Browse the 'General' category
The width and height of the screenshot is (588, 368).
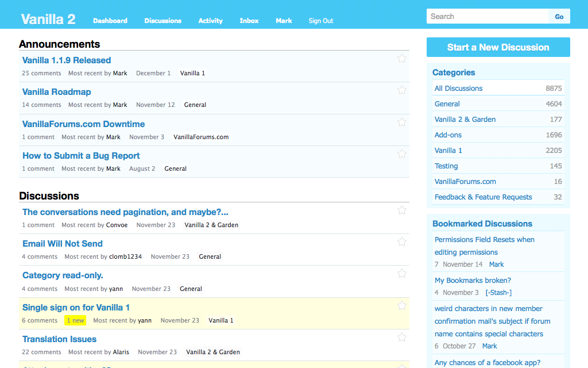pos(447,103)
